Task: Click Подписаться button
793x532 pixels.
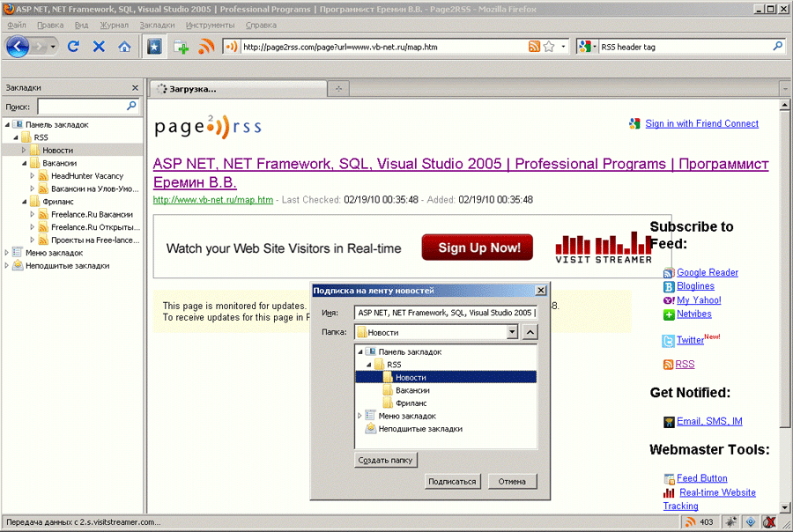Action: [452, 482]
